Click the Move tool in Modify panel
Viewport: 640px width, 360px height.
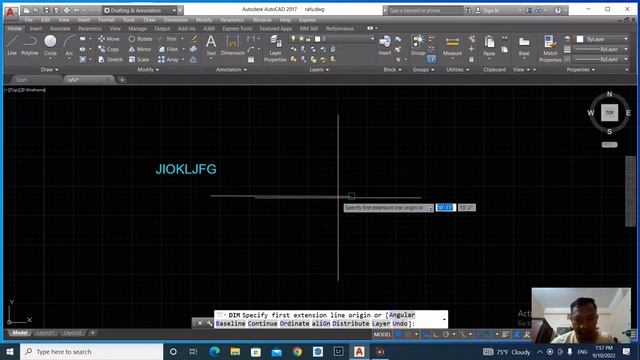click(109, 39)
